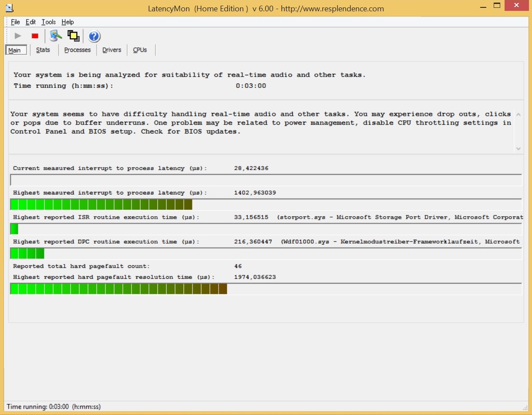532x415 pixels.
Task: Open the Help menu
Action: [x=67, y=22]
